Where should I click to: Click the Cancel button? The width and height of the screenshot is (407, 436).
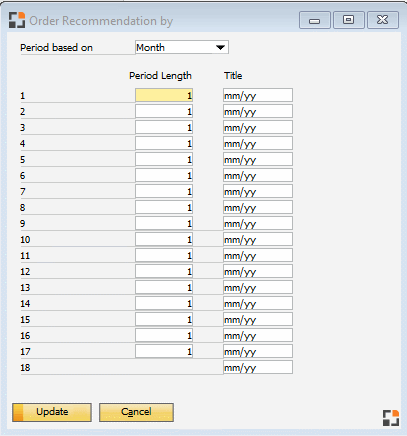click(x=136, y=412)
